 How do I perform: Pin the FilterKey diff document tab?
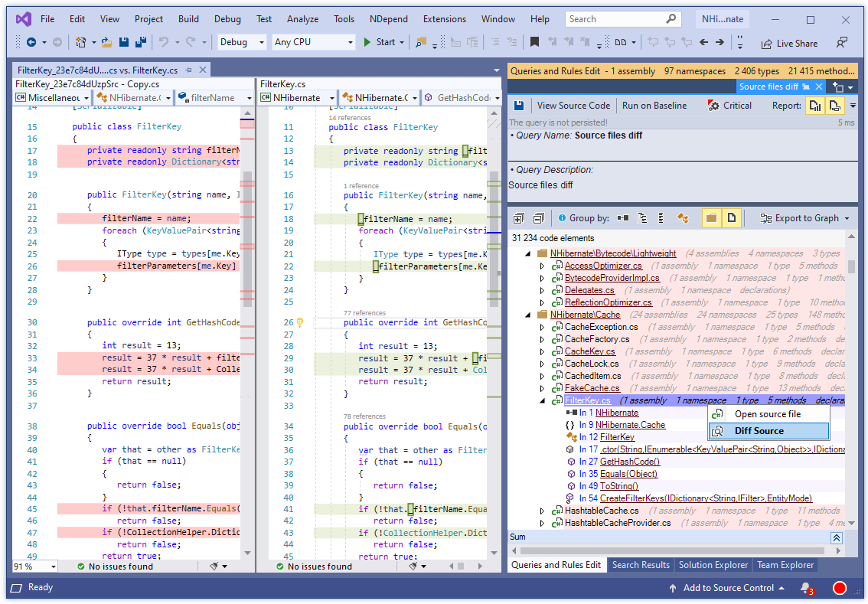189,70
